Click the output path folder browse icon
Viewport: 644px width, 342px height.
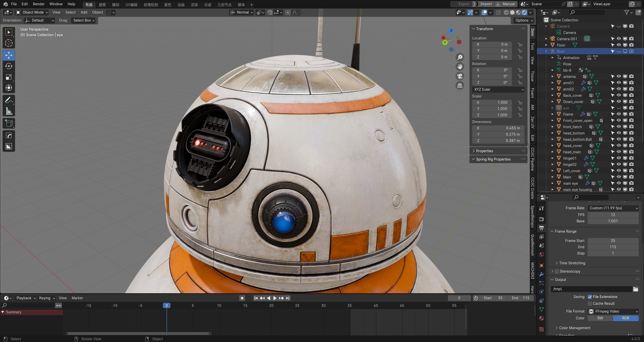tap(636, 289)
